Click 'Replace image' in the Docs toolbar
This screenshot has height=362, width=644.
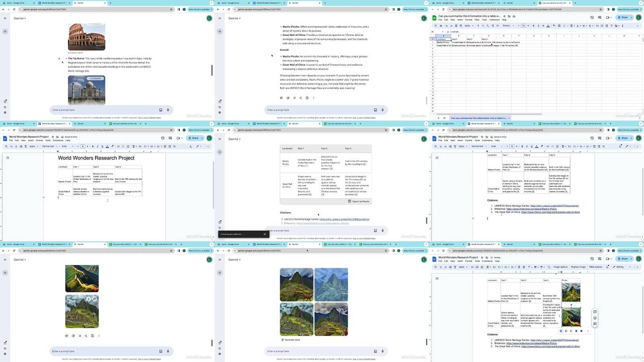(x=578, y=267)
